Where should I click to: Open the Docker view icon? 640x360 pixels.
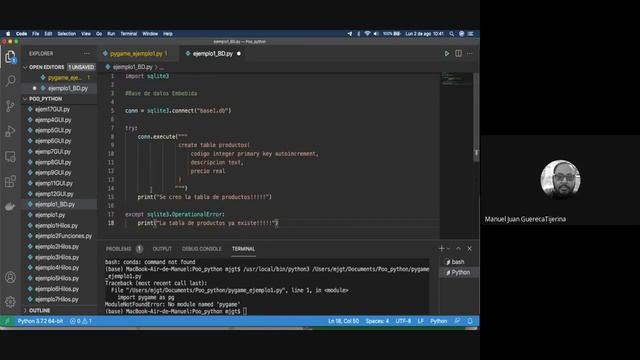[x=11, y=206]
